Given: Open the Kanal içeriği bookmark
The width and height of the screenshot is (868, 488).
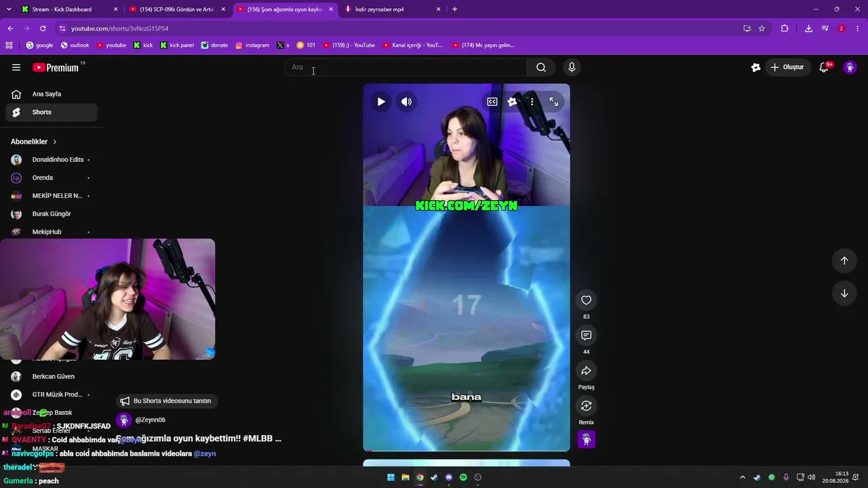Looking at the screenshot, I should click(x=412, y=45).
